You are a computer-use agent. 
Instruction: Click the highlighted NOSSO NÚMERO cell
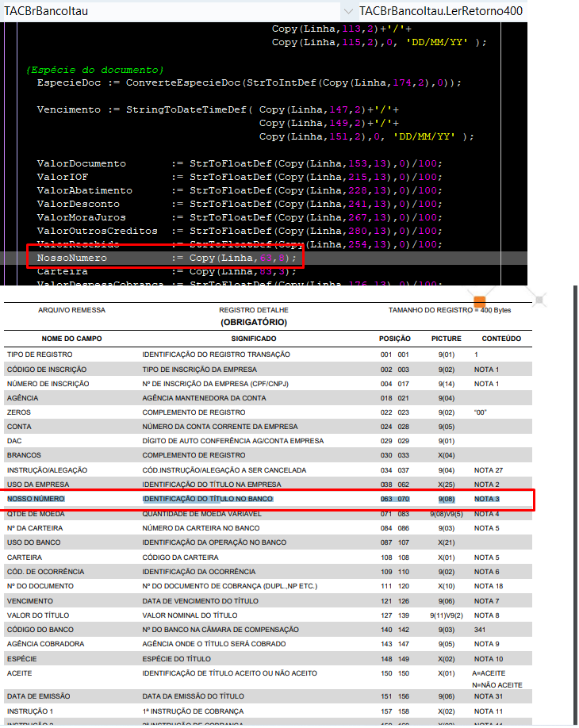click(x=36, y=499)
